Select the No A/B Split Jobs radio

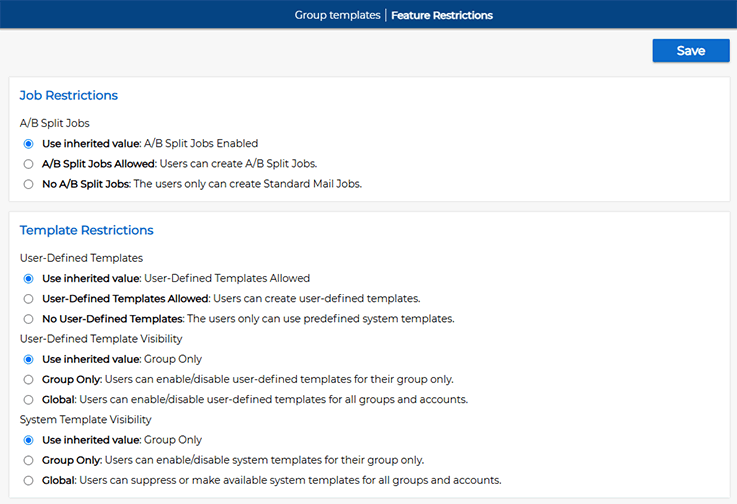pyautogui.click(x=29, y=184)
